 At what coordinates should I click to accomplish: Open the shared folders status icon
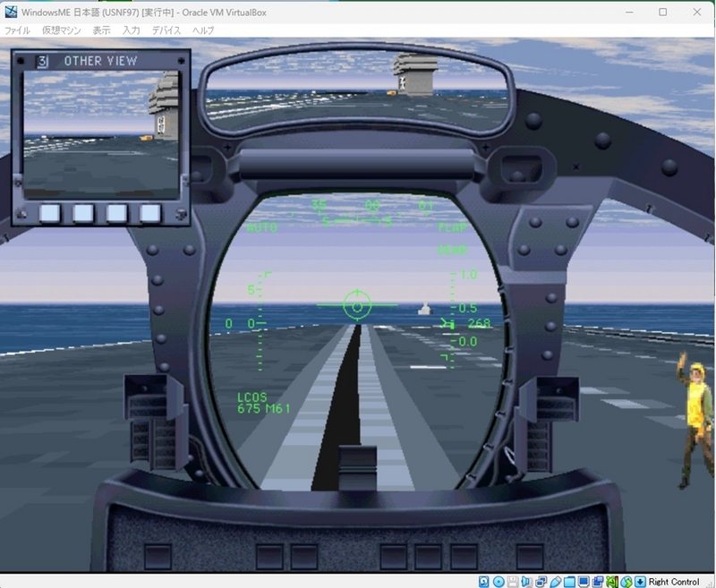pos(569,582)
